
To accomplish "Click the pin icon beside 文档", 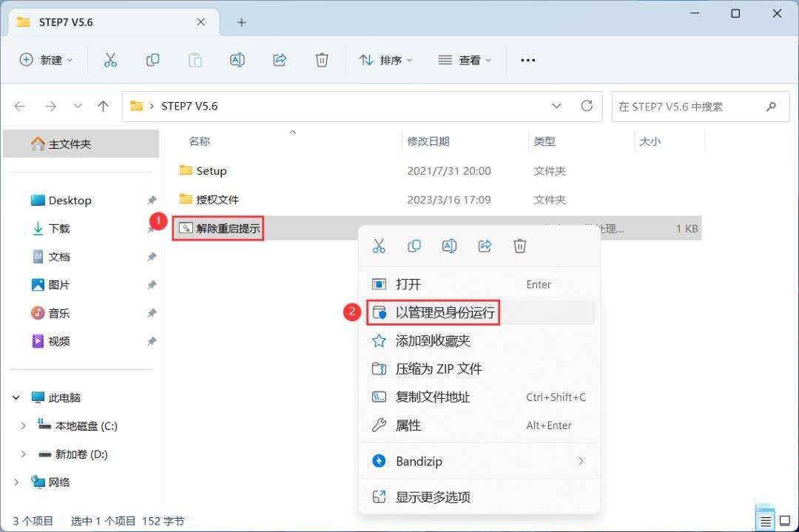I will [x=152, y=257].
